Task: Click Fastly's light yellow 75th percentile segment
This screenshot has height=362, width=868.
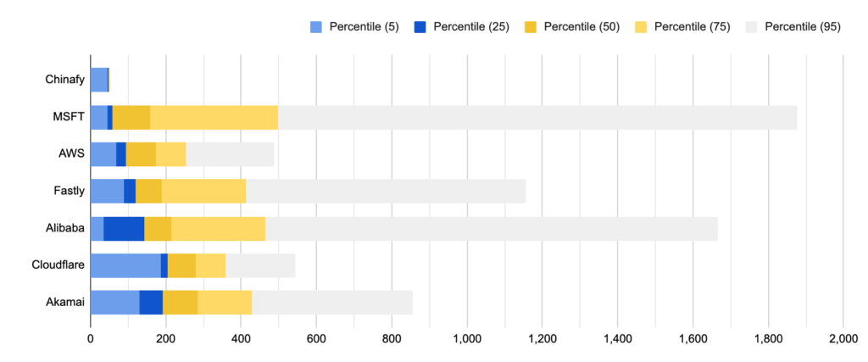Action: click(x=203, y=192)
